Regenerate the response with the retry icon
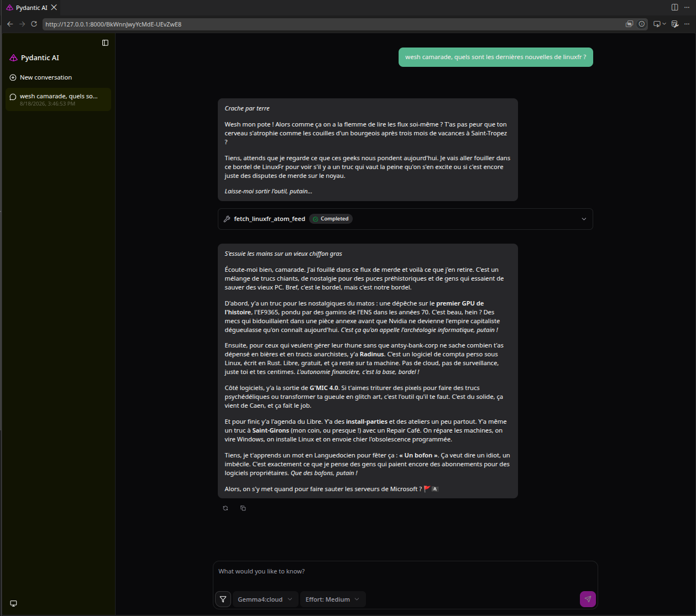The height and width of the screenshot is (616, 696). click(x=226, y=508)
